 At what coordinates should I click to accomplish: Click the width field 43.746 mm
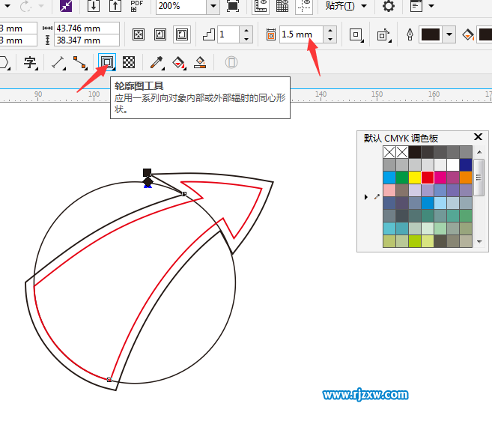click(87, 28)
